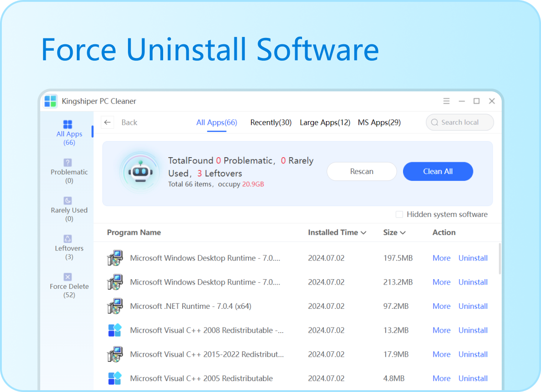Uninstall the 197.5MB Windows Desktop Runtime
The height and width of the screenshot is (392, 541).
coord(472,258)
